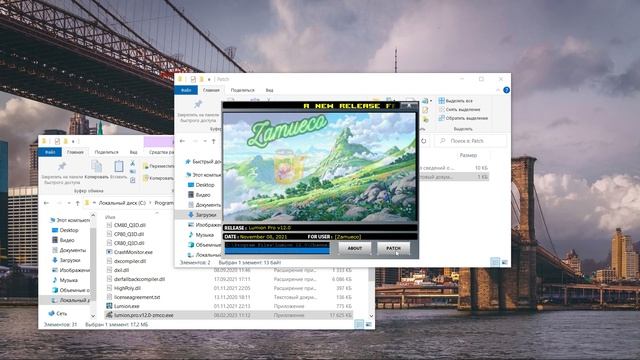Sort by the Имя column header
The image size is (640, 360).
pyautogui.click(x=110, y=217)
